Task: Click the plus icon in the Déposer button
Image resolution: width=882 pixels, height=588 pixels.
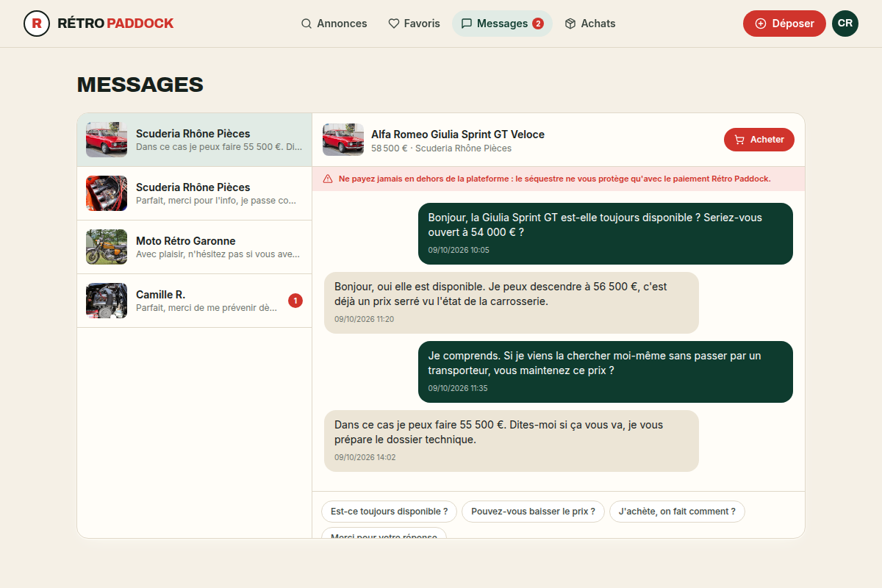Action: (x=761, y=24)
